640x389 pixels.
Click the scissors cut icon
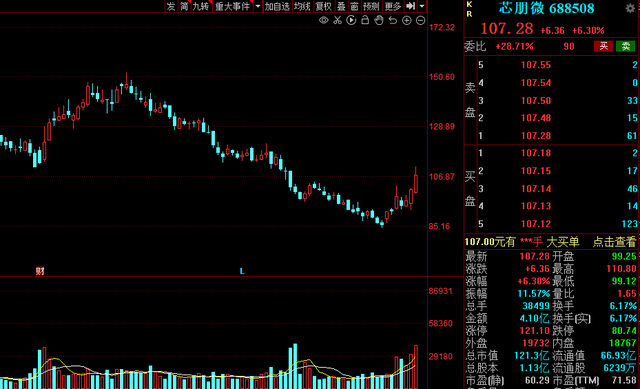(337, 20)
